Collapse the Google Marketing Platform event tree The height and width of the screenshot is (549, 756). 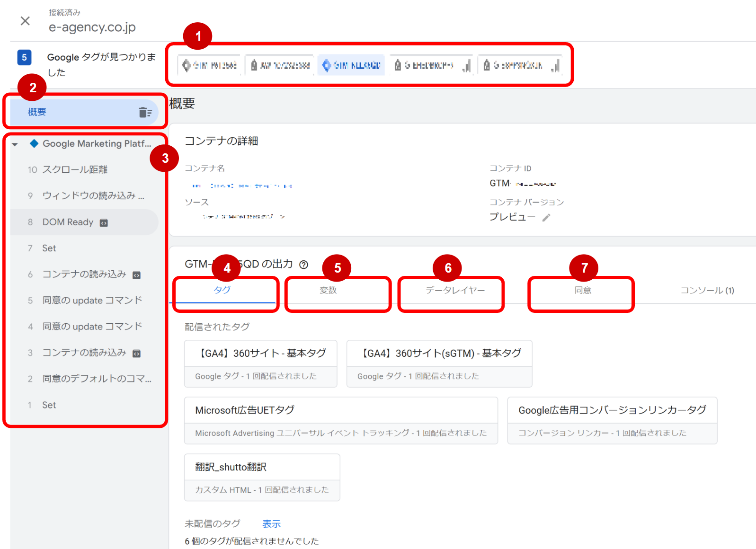point(15,144)
